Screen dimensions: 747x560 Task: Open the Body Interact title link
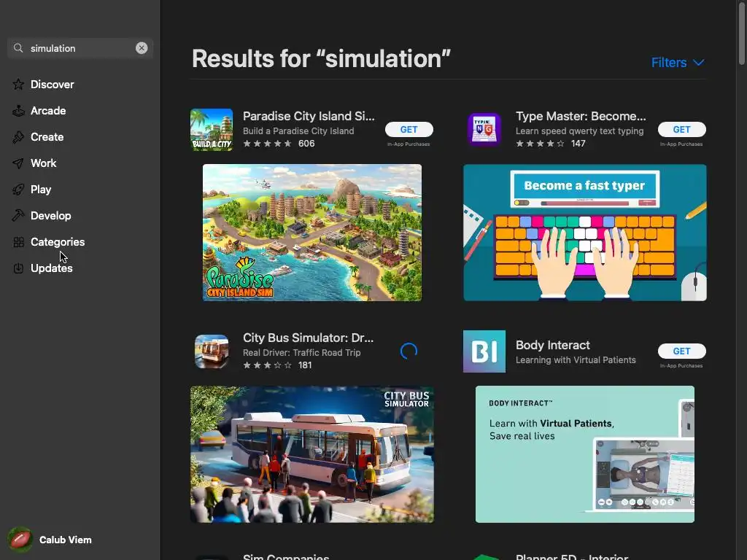[x=553, y=345]
